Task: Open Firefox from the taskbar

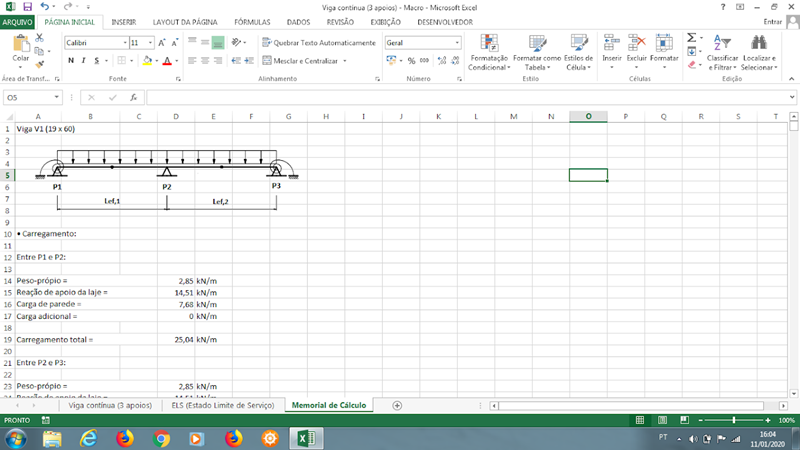Action: 124,438
